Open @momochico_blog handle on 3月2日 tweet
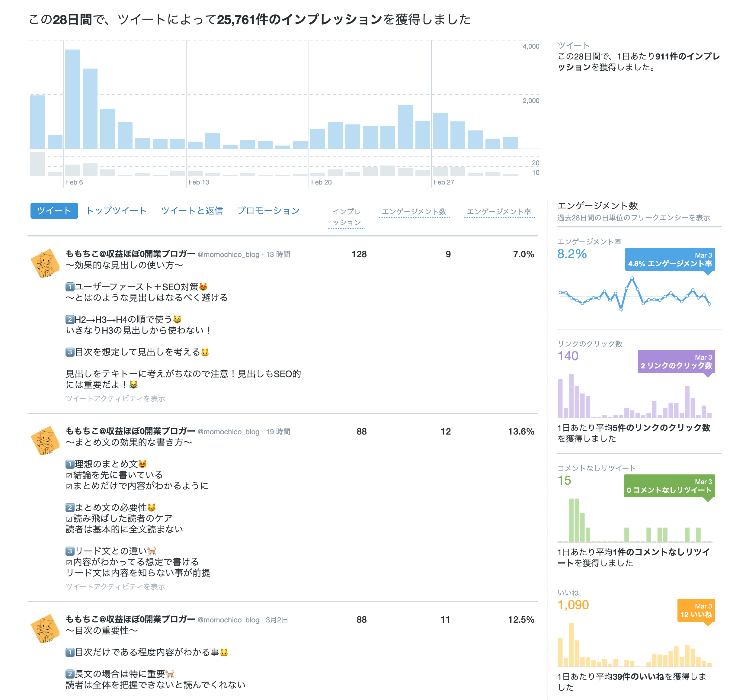The height and width of the screenshot is (700, 733). [x=228, y=620]
